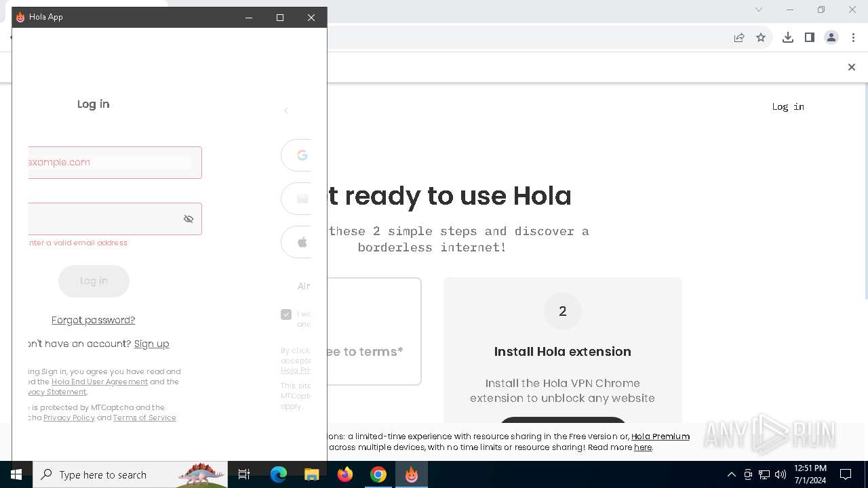The height and width of the screenshot is (488, 868).
Task: Open the Windows notification center
Action: pos(846,474)
